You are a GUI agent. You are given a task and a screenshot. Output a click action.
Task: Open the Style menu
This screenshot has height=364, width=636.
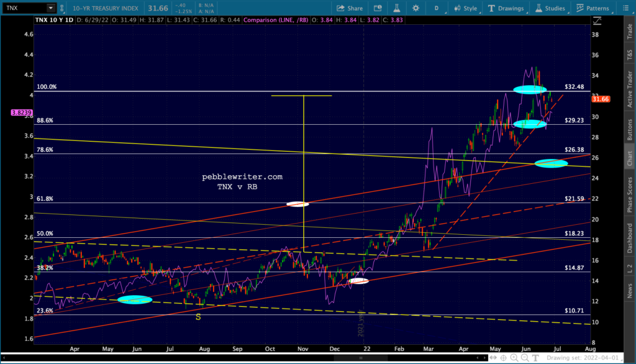tap(466, 8)
